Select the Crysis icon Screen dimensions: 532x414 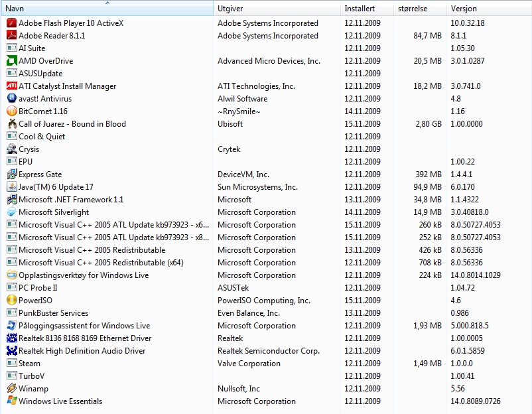pos(11,149)
